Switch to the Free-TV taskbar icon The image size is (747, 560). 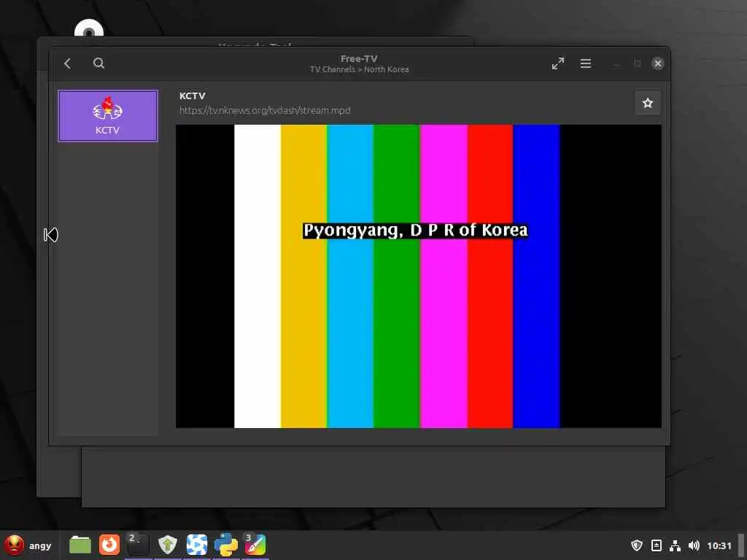197,545
